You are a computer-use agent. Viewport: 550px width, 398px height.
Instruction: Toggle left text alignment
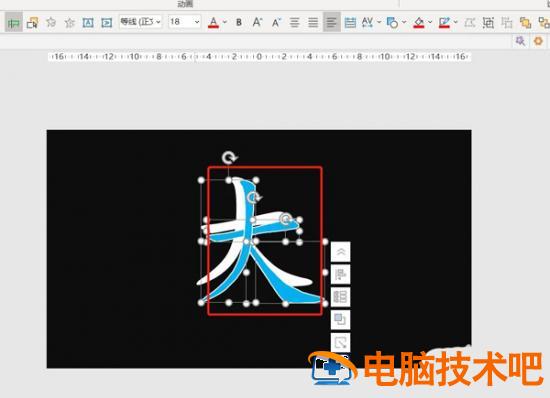tap(331, 23)
